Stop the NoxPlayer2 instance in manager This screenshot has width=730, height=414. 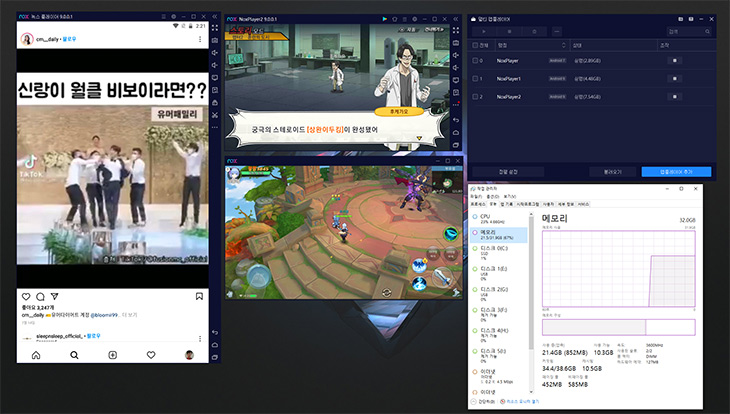675,97
